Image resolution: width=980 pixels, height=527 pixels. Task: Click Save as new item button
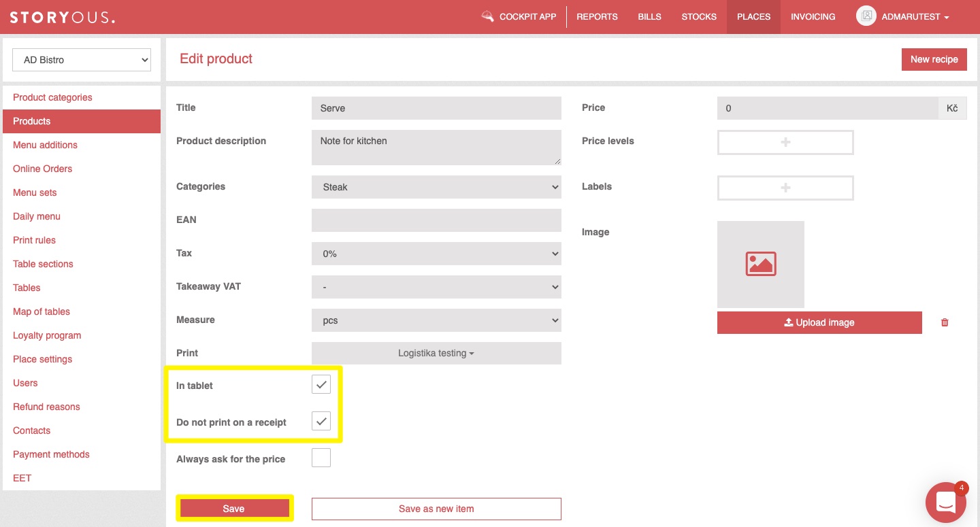point(436,509)
